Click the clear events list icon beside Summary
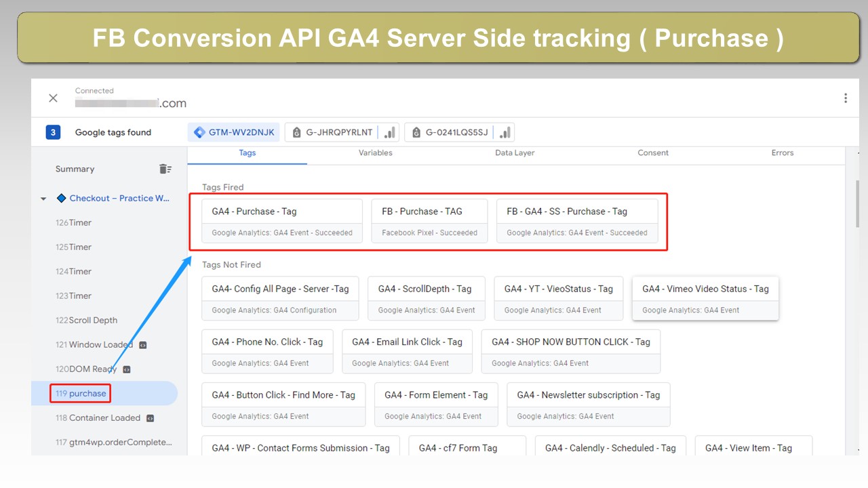This screenshot has height=488, width=868. [x=165, y=169]
